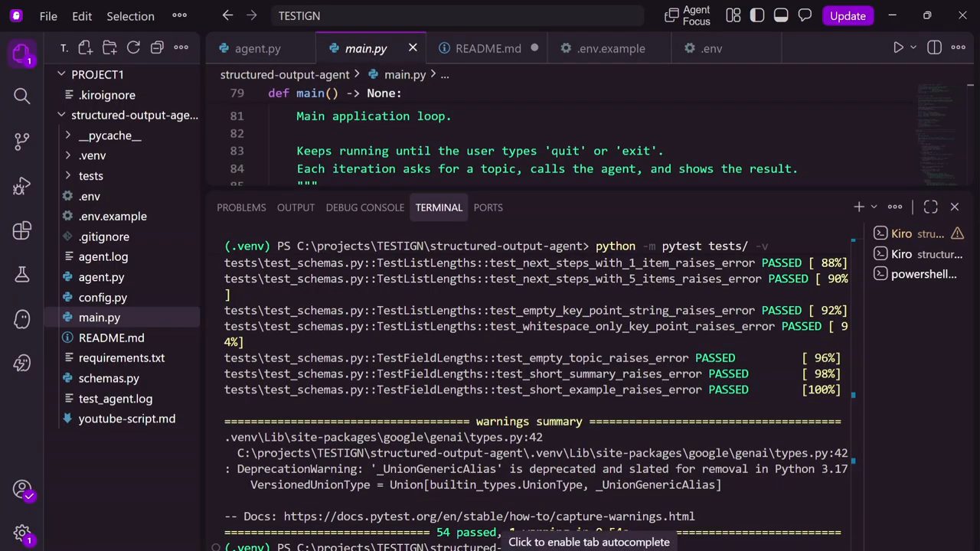Maximize the terminal panel size
Screen dimensions: 980x551
[930, 207]
